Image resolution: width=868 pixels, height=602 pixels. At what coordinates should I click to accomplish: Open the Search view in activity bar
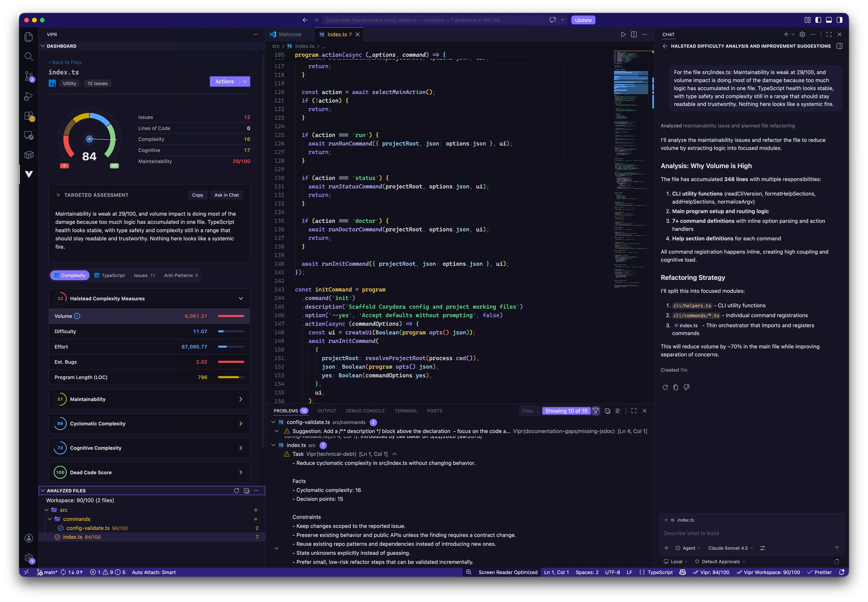[x=29, y=57]
